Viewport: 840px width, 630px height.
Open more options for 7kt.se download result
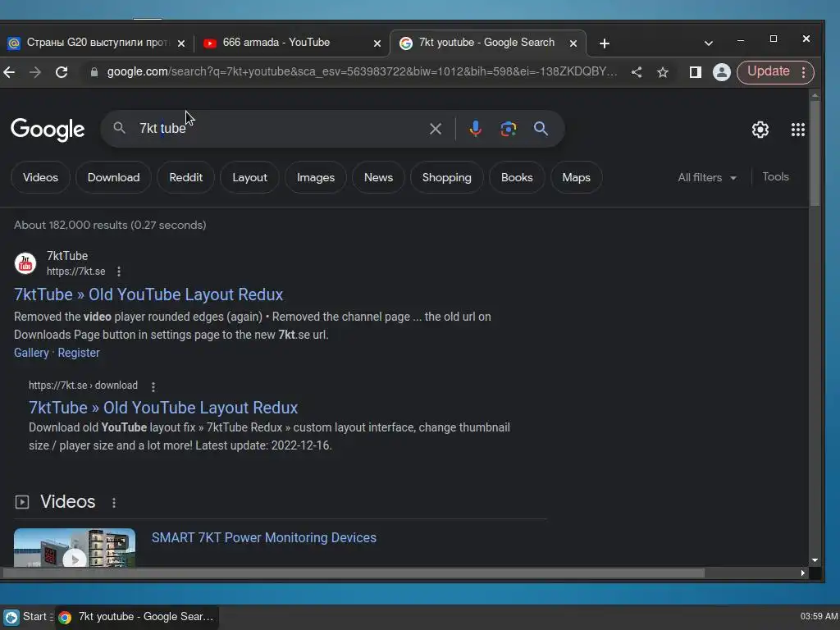click(153, 386)
